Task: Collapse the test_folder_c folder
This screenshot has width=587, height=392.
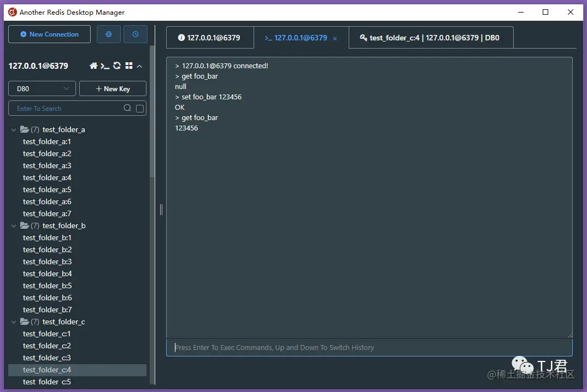Action: [14, 322]
